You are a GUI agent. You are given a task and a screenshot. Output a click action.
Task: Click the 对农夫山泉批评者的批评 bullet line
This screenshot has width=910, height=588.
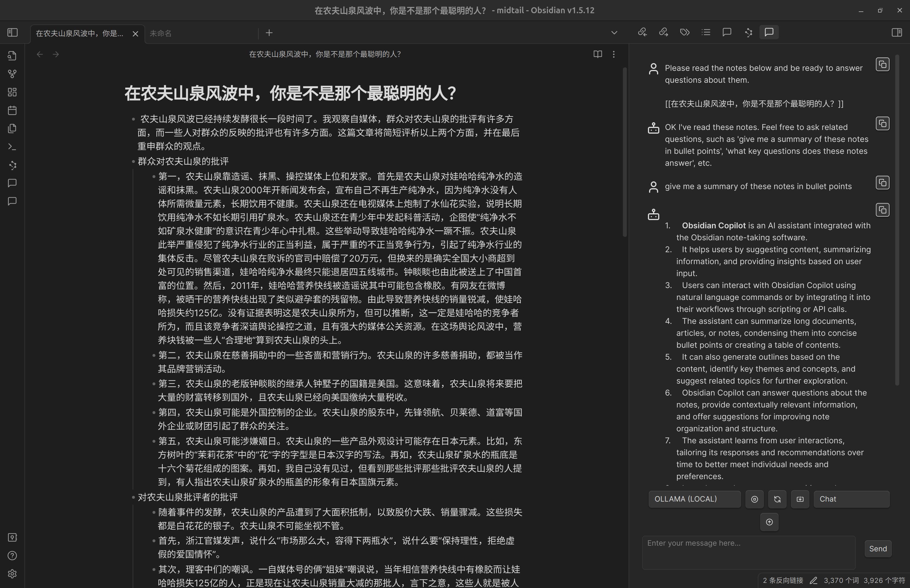[x=188, y=497]
